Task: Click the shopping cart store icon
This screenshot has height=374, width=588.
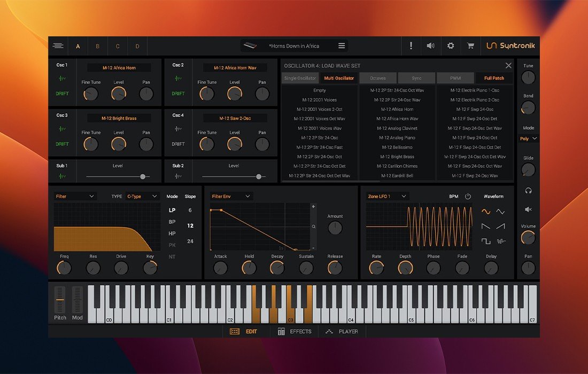Action: (x=470, y=46)
